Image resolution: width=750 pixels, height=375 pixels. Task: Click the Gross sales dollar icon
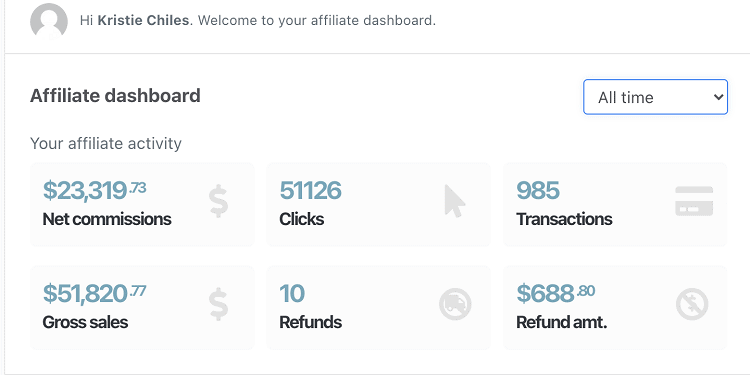coord(219,304)
